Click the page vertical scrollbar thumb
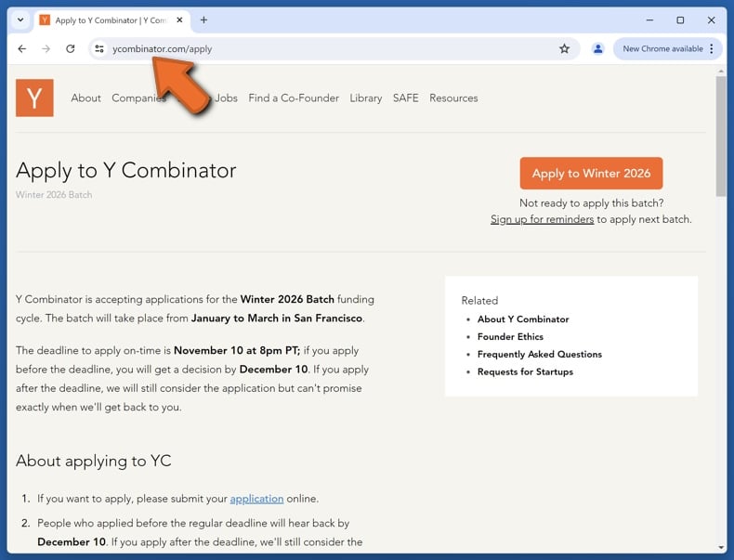Viewport: 734px width, 560px height. click(721, 136)
